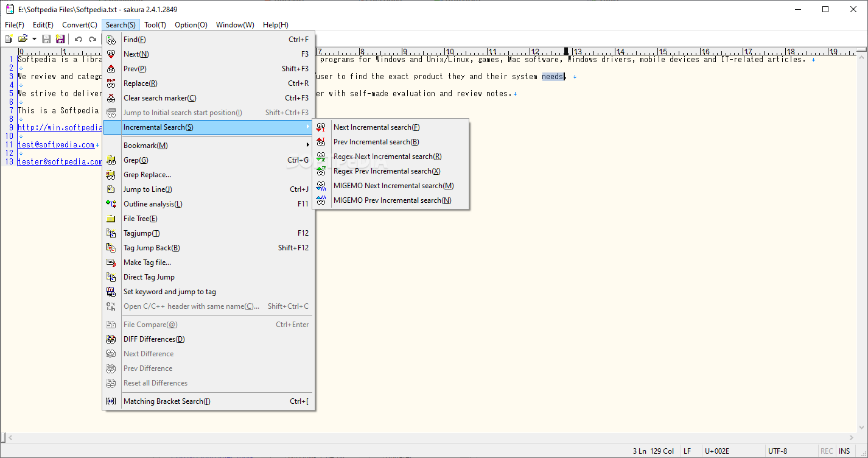The image size is (868, 458).
Task: Expand the recent files arrow beside Open
Action: [34, 39]
